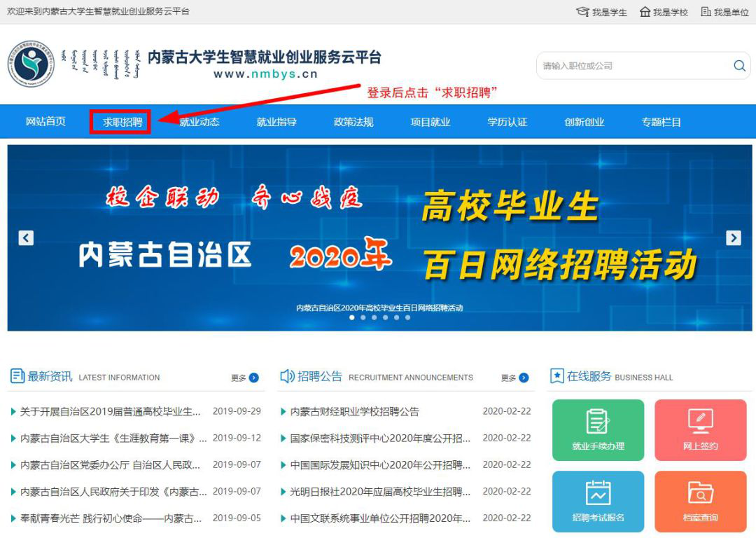Expand 最新资讯 with 更多 link
This screenshot has height=538, width=756.
coord(244,378)
